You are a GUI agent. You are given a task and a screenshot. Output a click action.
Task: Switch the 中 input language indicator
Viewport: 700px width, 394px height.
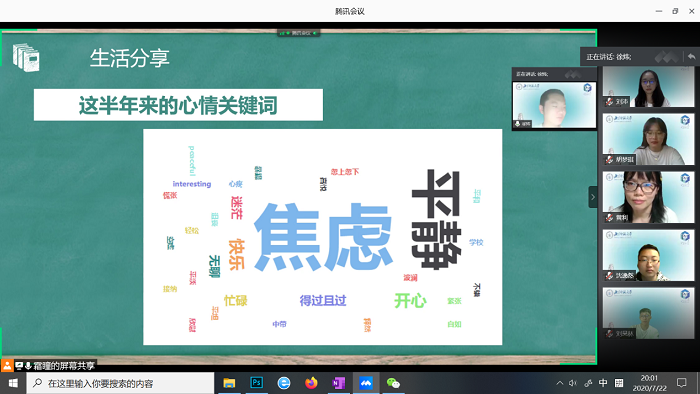tap(603, 383)
